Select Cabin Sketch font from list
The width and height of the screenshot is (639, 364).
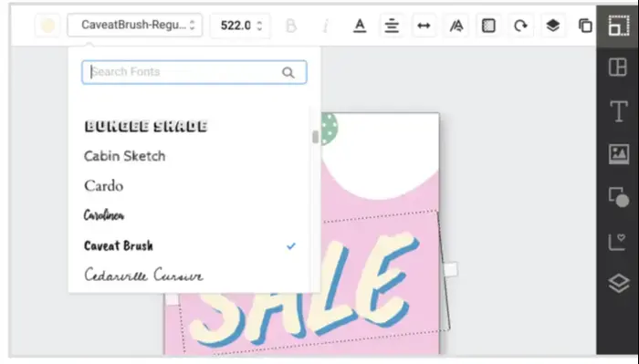[x=125, y=156]
